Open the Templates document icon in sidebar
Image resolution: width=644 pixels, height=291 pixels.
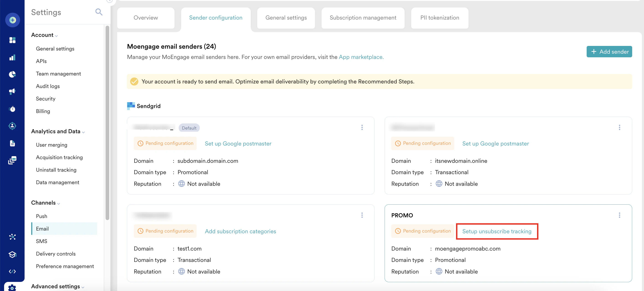point(12,143)
